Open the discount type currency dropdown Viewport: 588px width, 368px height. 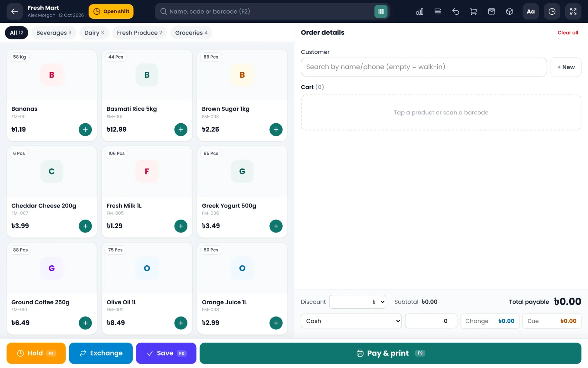[377, 302]
